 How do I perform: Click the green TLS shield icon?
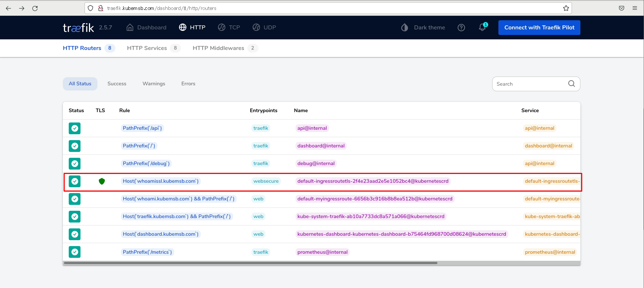102,181
